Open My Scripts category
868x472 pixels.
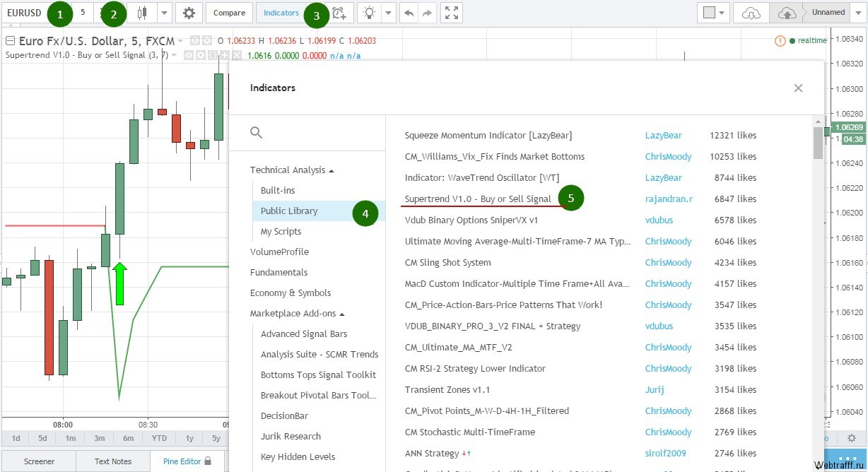(x=281, y=231)
